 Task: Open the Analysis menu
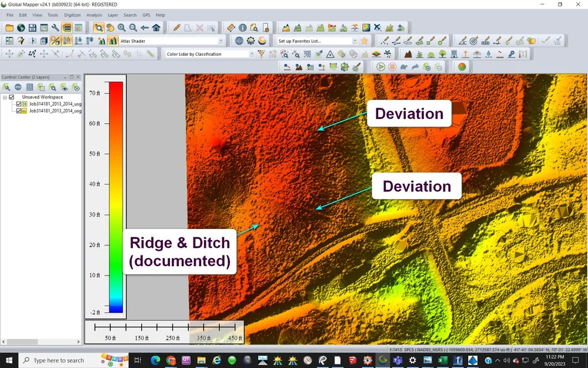click(x=94, y=15)
